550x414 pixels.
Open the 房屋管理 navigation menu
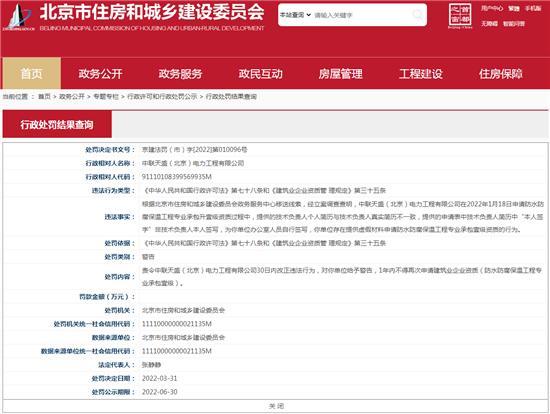[340, 74]
